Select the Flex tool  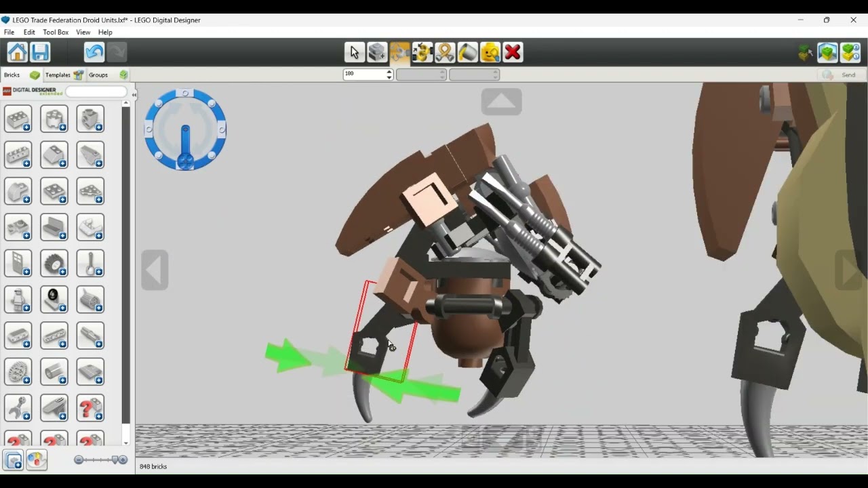click(x=445, y=52)
